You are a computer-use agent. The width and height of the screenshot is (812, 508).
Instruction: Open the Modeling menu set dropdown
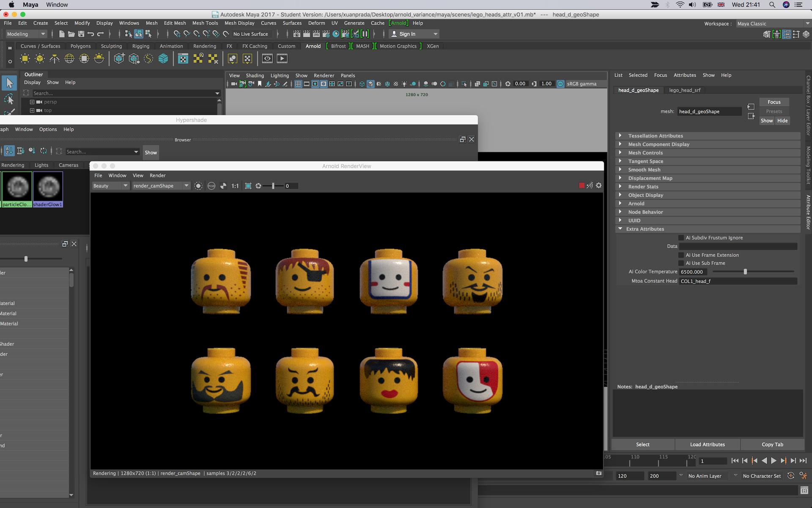point(26,34)
